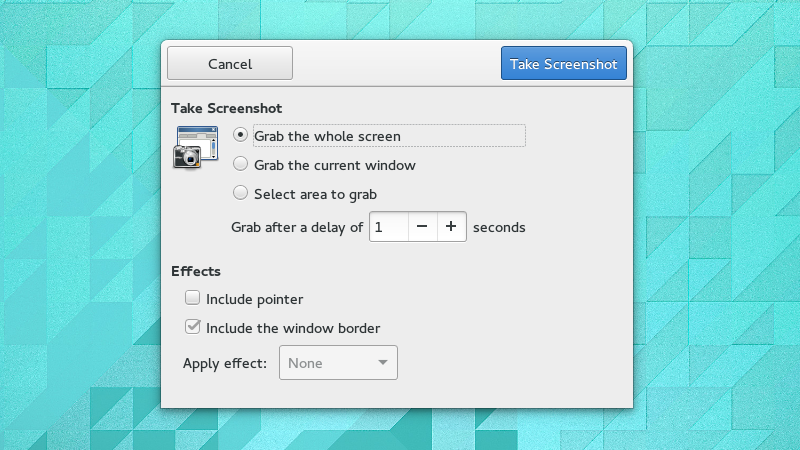Select the Grab the whole screen radio button
Viewport: 800px width, 450px height.
point(240,135)
